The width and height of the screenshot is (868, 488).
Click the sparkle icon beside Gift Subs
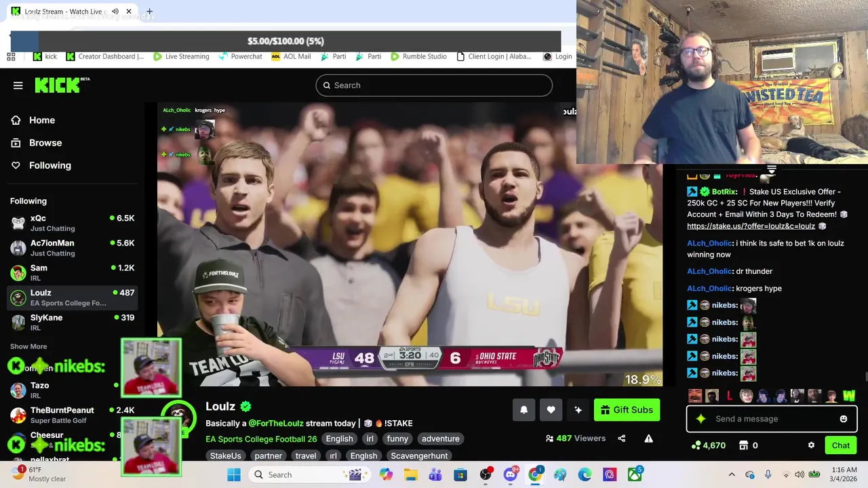click(x=578, y=409)
